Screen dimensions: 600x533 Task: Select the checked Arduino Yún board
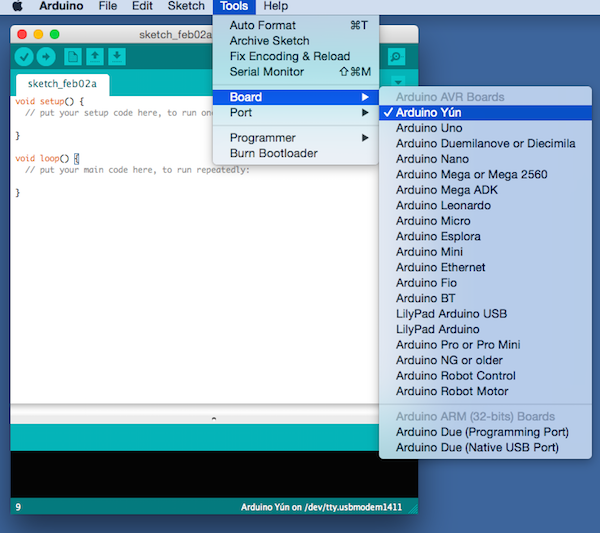point(485,113)
